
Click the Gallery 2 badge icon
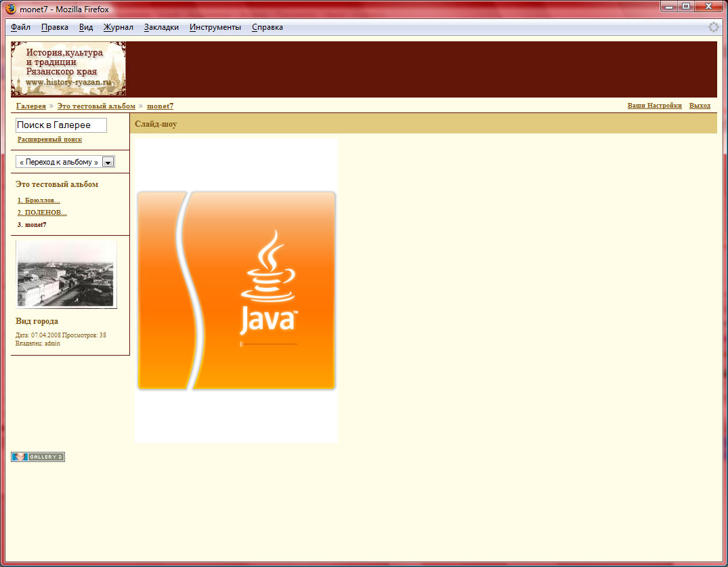click(38, 457)
